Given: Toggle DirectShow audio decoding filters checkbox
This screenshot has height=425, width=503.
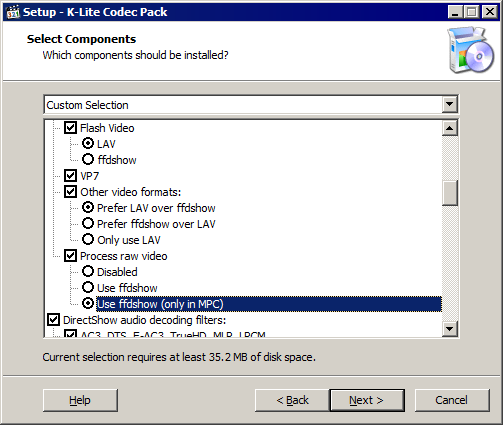Looking at the screenshot, I should [53, 320].
